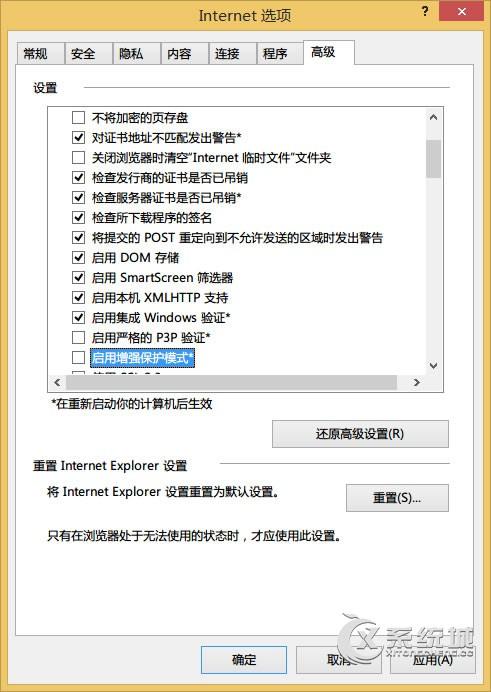Click the scroll right arrow in settings list

tap(416, 382)
